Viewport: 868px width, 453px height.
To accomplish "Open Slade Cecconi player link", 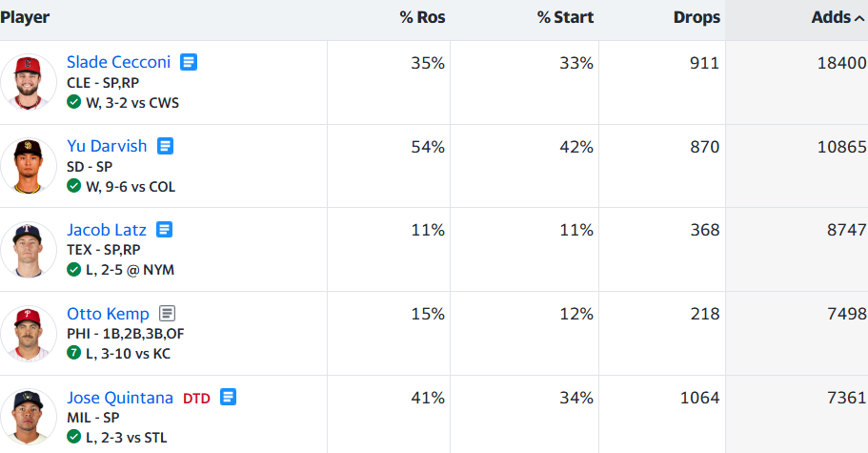I will click(118, 62).
